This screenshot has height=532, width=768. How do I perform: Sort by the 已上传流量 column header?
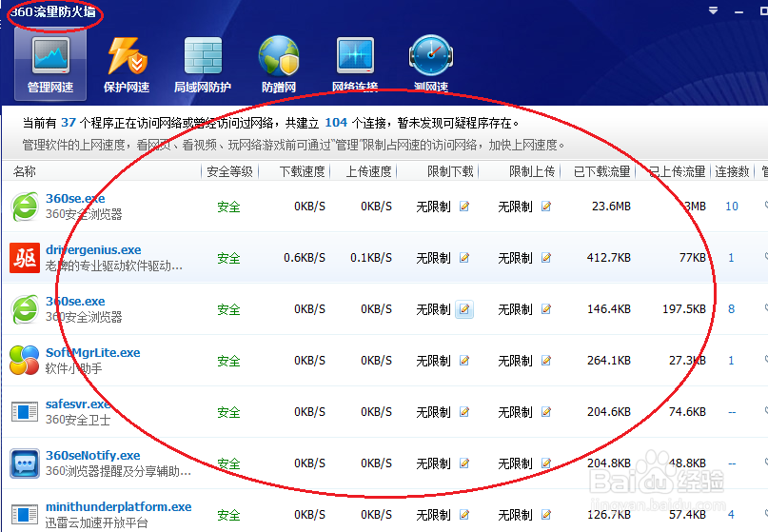click(x=677, y=171)
